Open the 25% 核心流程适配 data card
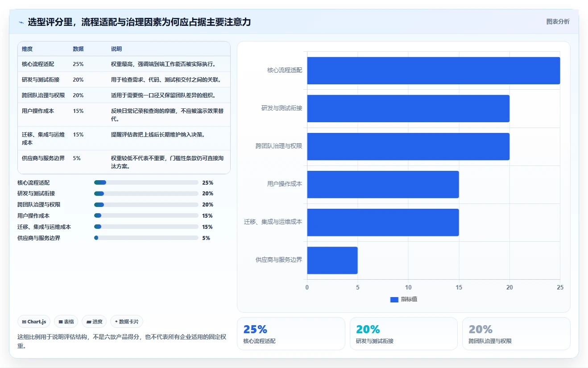 pyautogui.click(x=291, y=334)
